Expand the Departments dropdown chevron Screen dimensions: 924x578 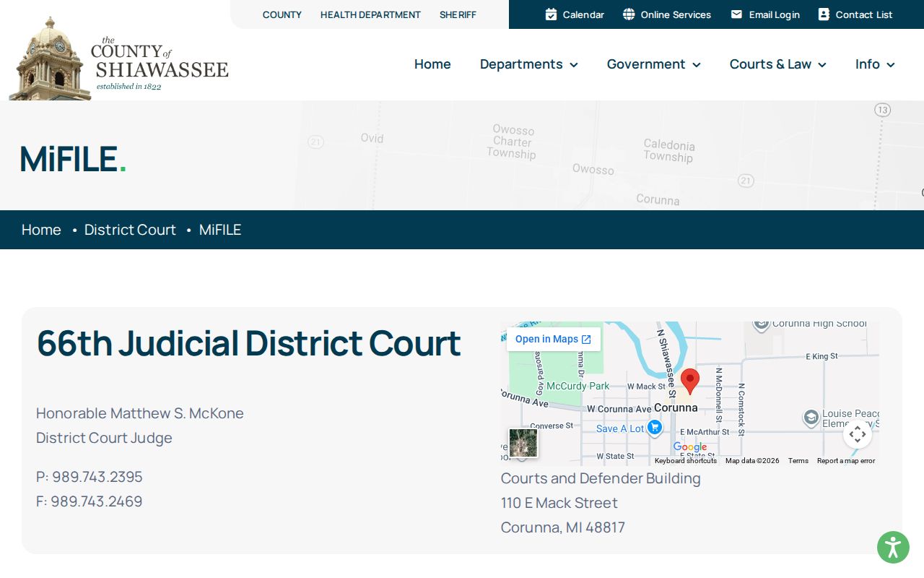pyautogui.click(x=574, y=65)
